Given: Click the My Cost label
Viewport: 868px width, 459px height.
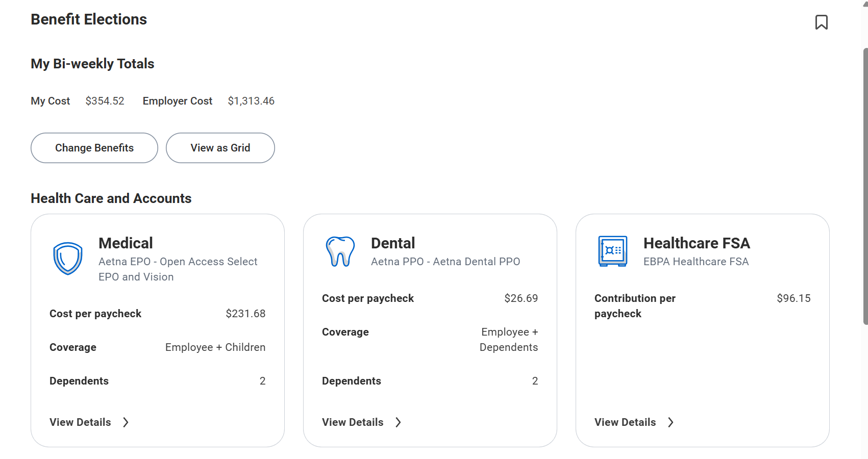Looking at the screenshot, I should [x=50, y=101].
